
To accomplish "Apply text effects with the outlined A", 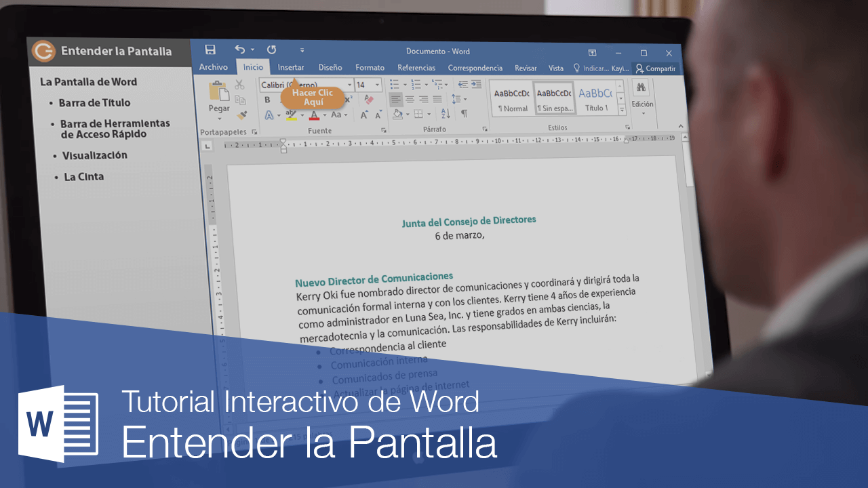I will click(x=269, y=115).
